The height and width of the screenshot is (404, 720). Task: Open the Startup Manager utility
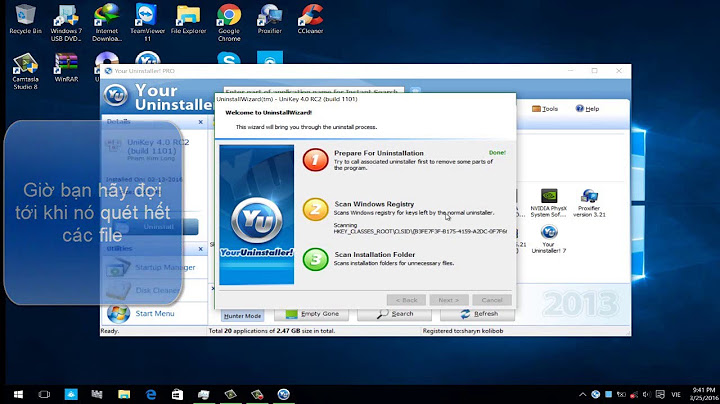point(151,267)
